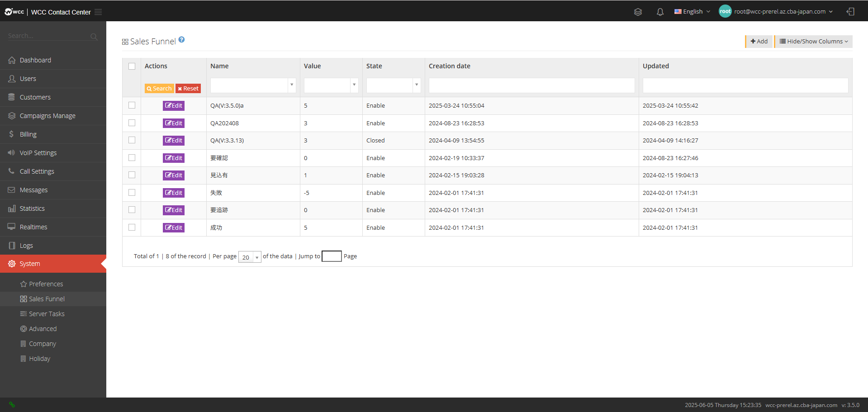868x412 pixels.
Task: Check the box for QA202408 row
Action: 132,123
